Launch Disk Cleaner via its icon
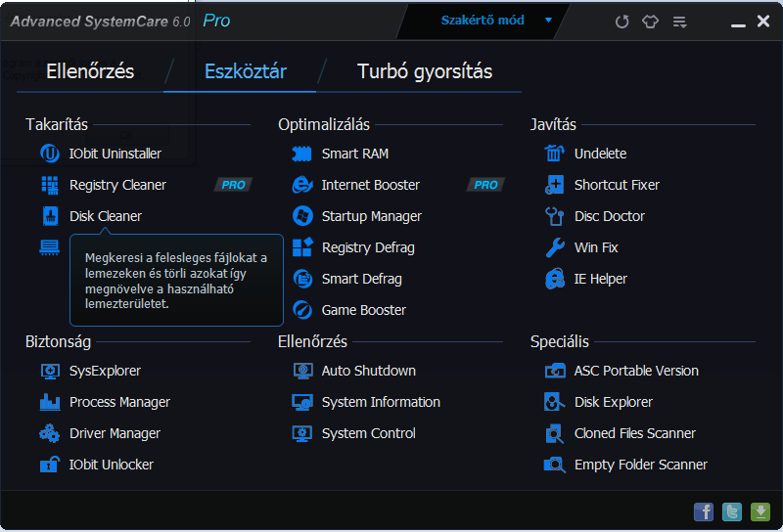This screenshot has width=783, height=532. click(50, 216)
